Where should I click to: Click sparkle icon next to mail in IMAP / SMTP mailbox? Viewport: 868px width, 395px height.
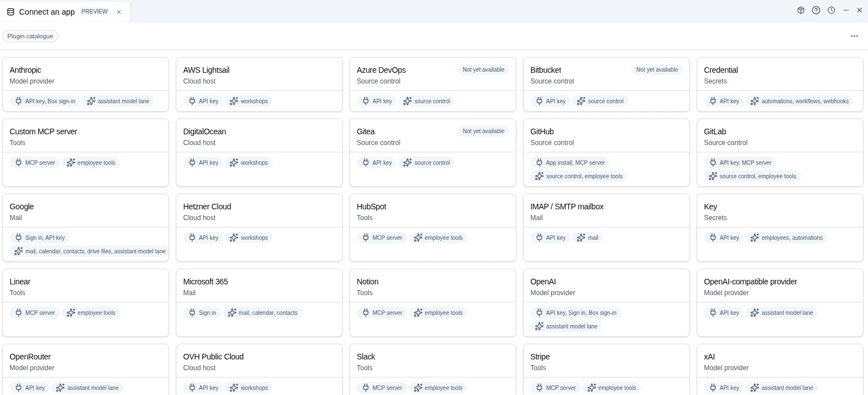point(581,238)
